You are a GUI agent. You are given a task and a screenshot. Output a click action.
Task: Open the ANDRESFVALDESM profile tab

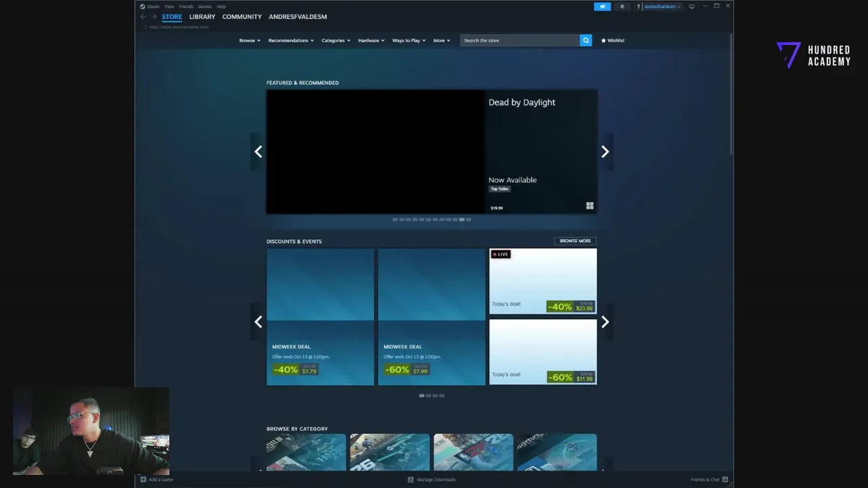(298, 16)
